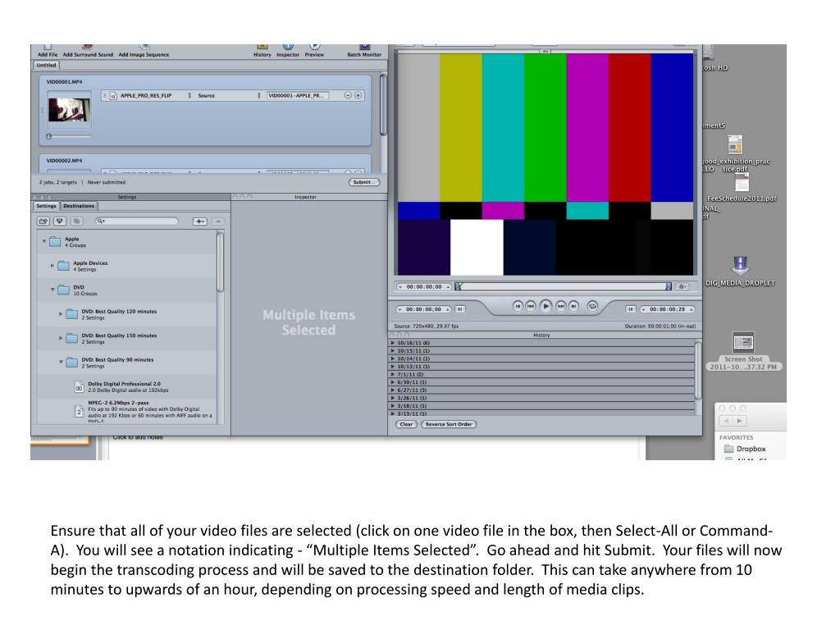The width and height of the screenshot is (840, 630).
Task: Click the settings list scrollbar
Action: tap(220, 262)
